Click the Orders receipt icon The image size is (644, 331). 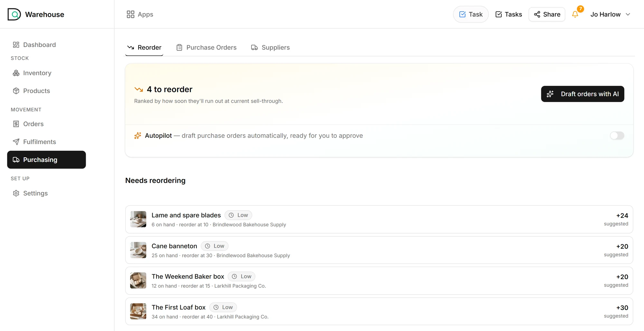[16, 124]
